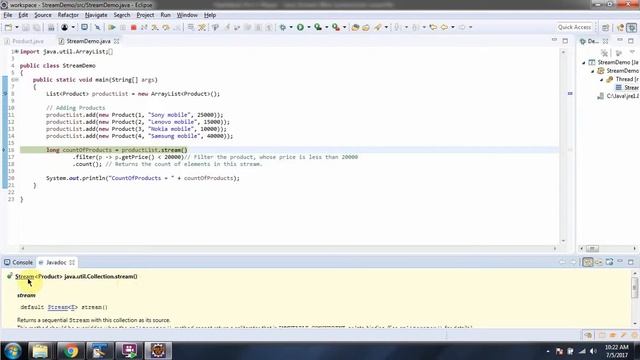Click the Save toolbar icon

click(x=26, y=27)
